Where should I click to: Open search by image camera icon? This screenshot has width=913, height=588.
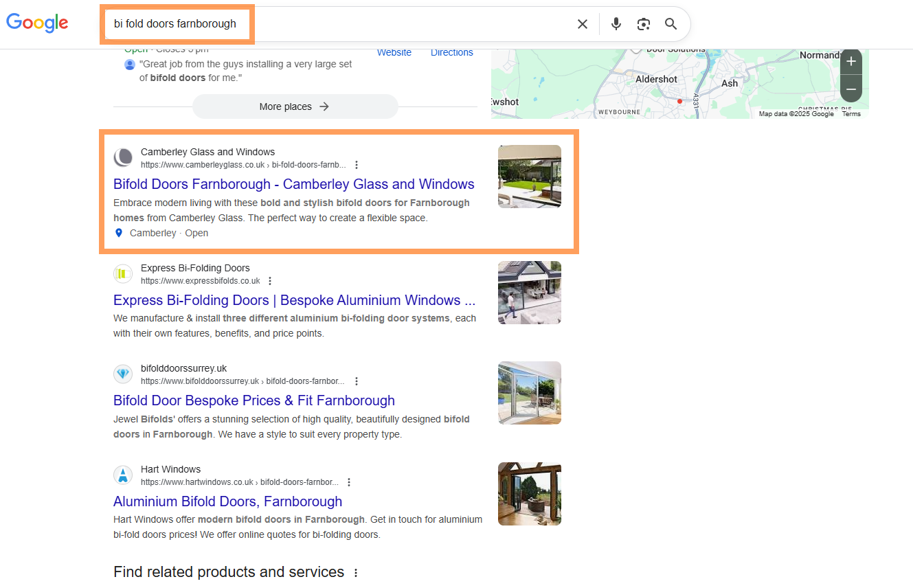644,24
